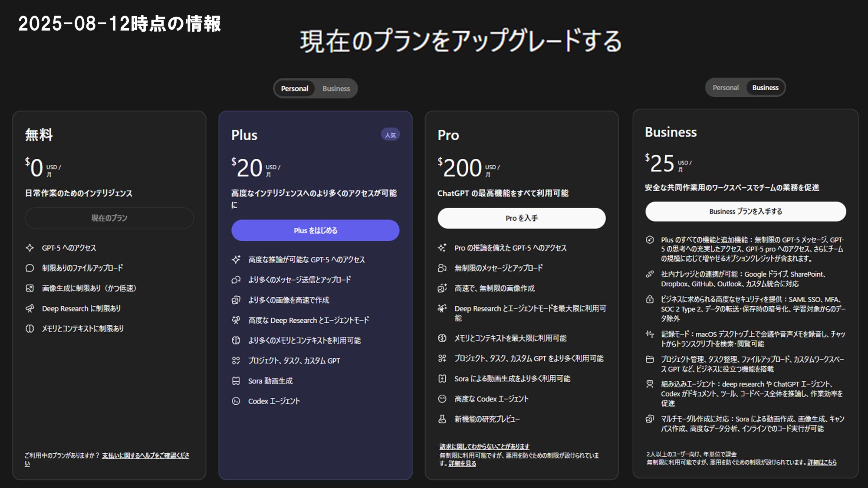Click the 記録モード waveform icon in Business plan
This screenshot has width=868, height=488.
tap(650, 334)
